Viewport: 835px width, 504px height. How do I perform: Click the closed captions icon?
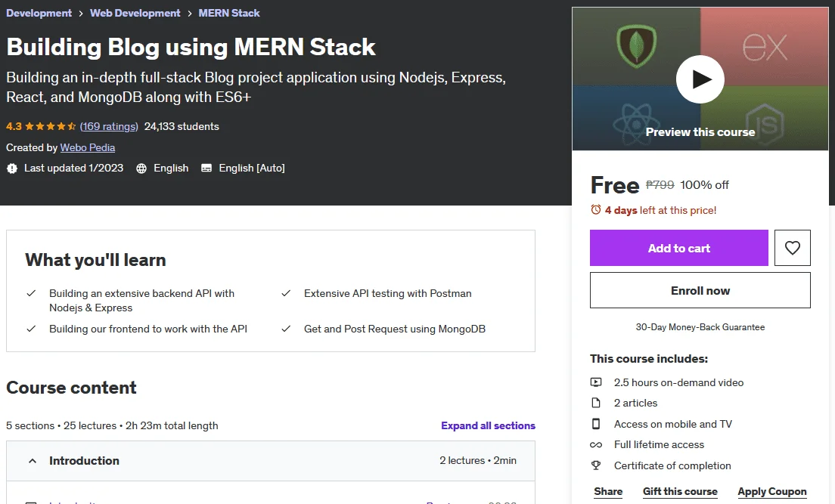pyautogui.click(x=206, y=169)
